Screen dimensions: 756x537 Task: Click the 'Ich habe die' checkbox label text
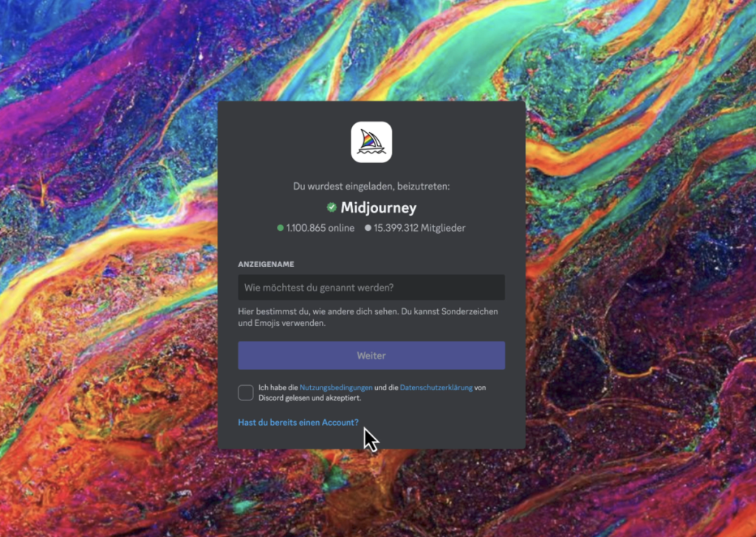(x=278, y=387)
